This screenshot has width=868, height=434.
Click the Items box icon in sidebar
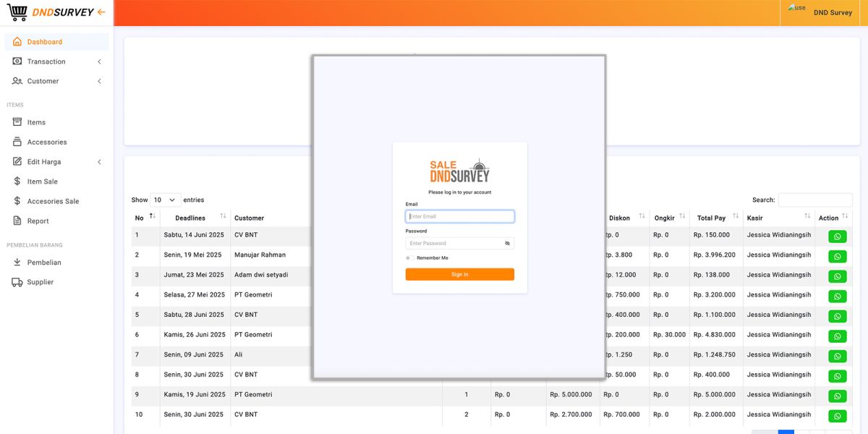[x=17, y=122]
